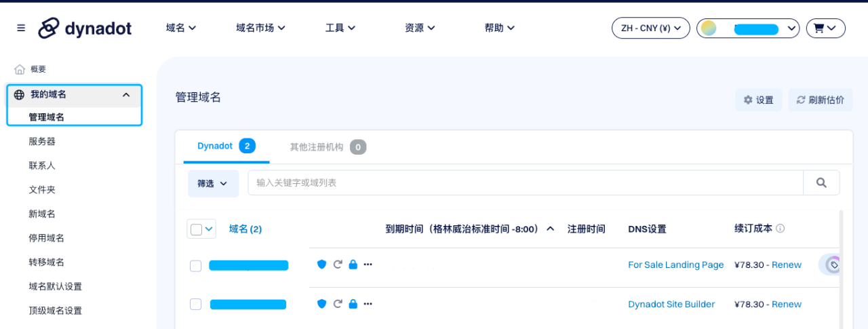This screenshot has width=868, height=329.
Task: Click the account avatar icon
Action: click(709, 28)
